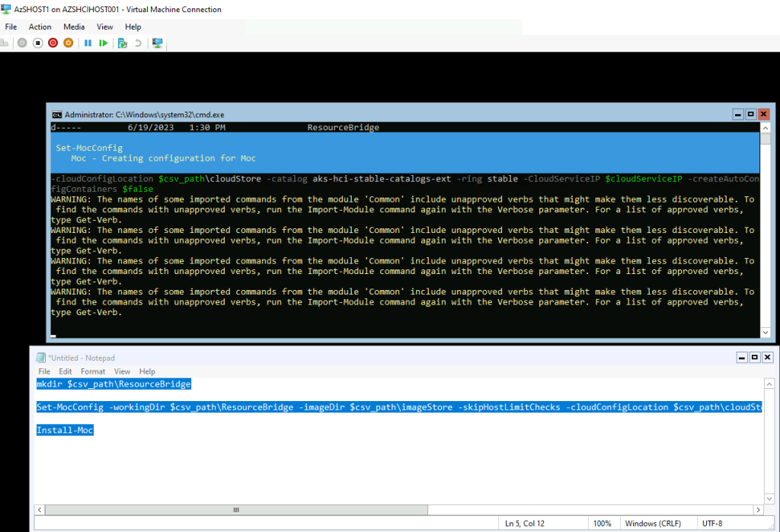
Task: Click 'Set-MocConfig' progress heading in cmd
Action: (x=89, y=148)
